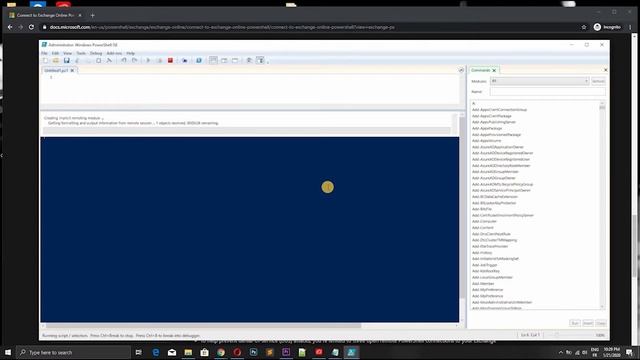Click Show Command Window icon
This screenshot has width=640, height=360.
(x=249, y=60)
